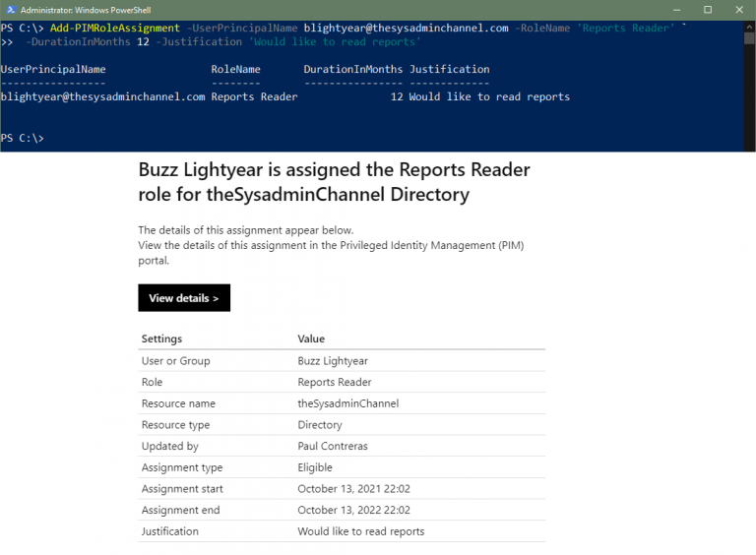This screenshot has width=756, height=555.
Task: Click the theSysadminChannel value cell
Action: point(348,403)
